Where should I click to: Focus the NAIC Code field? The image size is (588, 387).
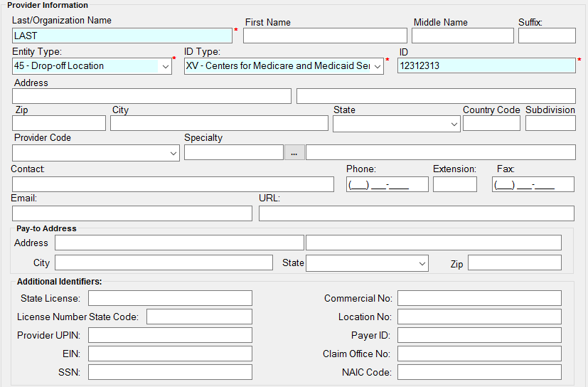pos(480,372)
